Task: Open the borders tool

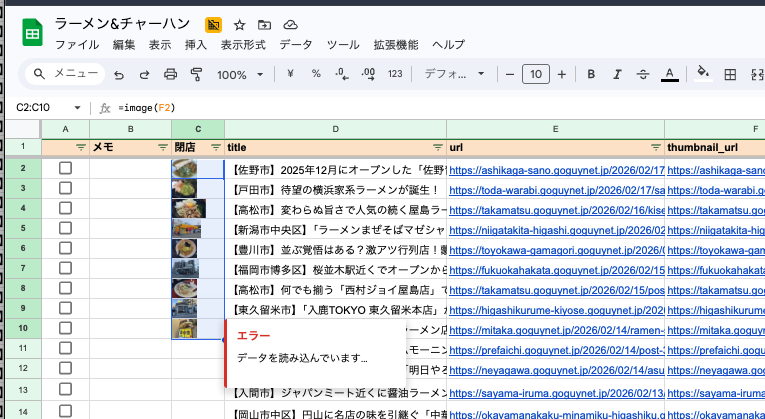Action: [730, 74]
